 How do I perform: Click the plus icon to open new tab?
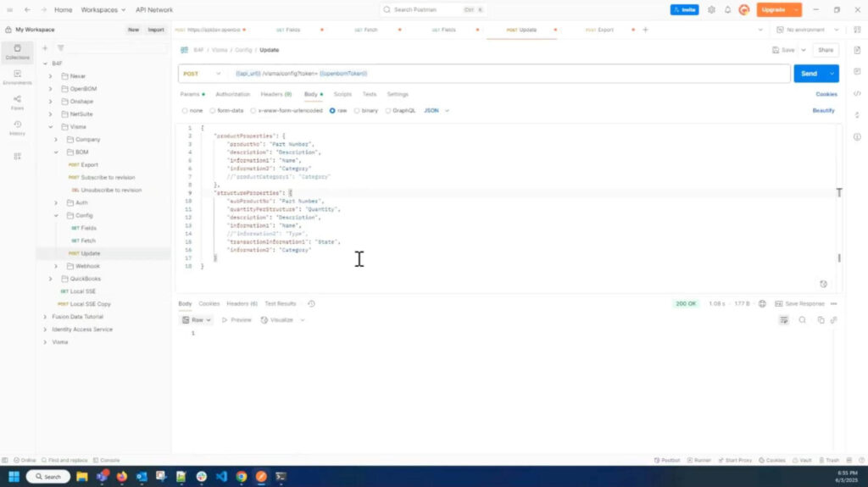645,30
